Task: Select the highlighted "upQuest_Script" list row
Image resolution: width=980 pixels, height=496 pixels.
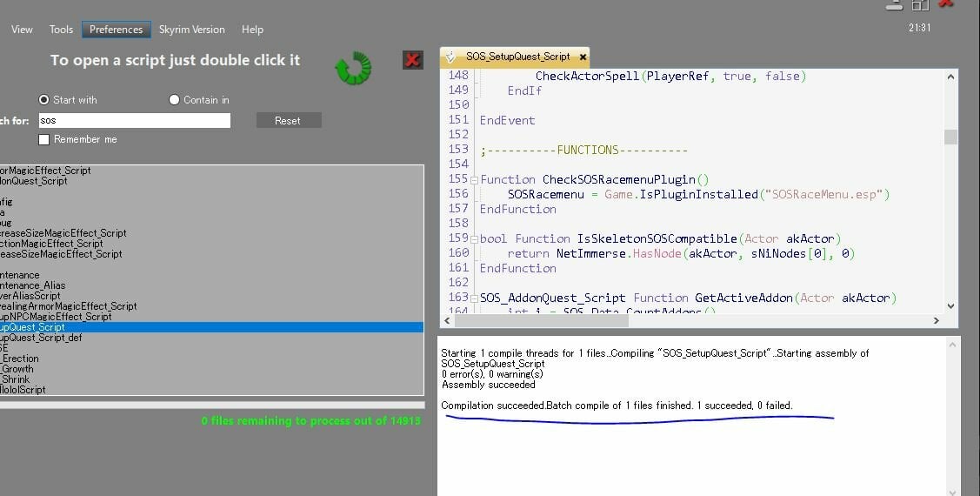Action: pyautogui.click(x=211, y=327)
